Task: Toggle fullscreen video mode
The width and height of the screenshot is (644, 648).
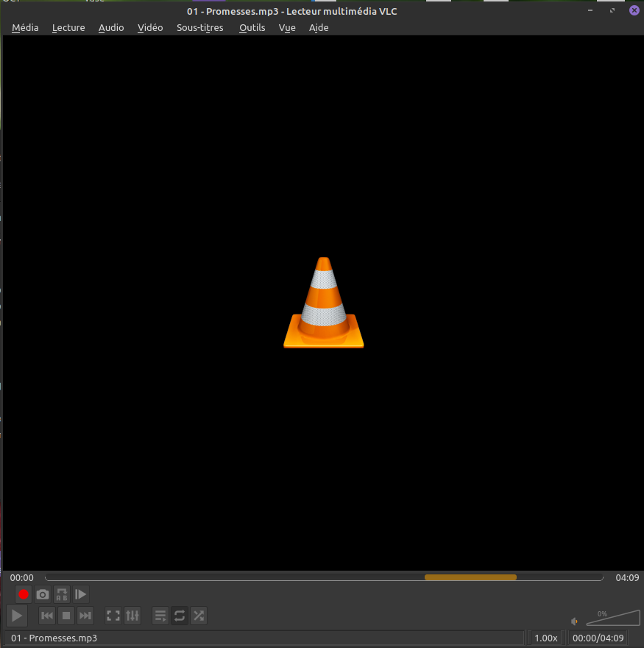Action: pyautogui.click(x=113, y=616)
